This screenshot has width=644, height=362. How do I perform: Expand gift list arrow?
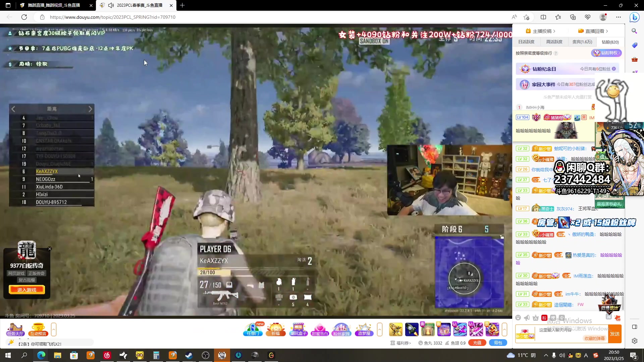(x=504, y=329)
